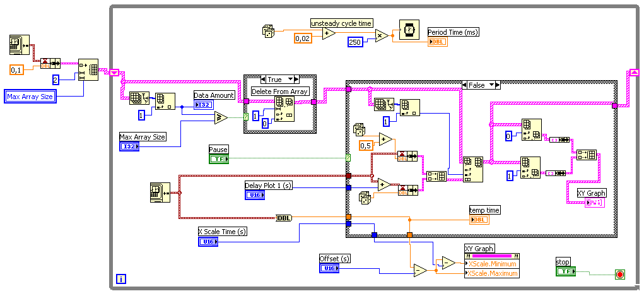Select the constant 2 wired to Initialize Array
This screenshot has height=296, width=644.
[x=57, y=80]
